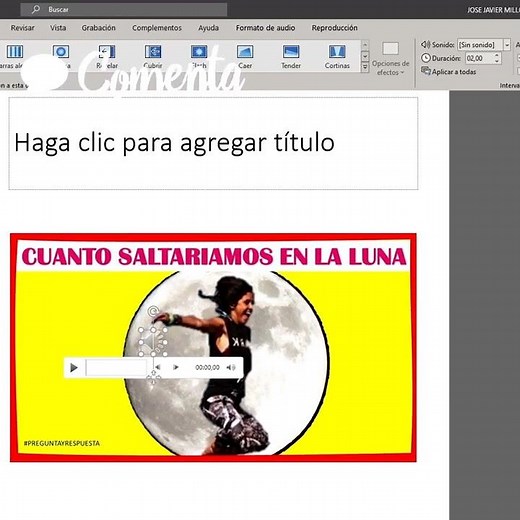Click the Sonido speaker icon

tap(425, 44)
